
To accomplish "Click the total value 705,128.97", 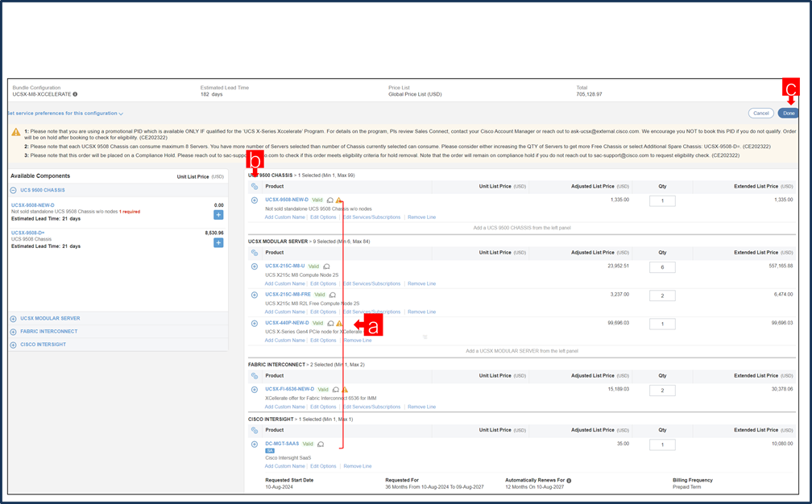I will click(x=590, y=94).
